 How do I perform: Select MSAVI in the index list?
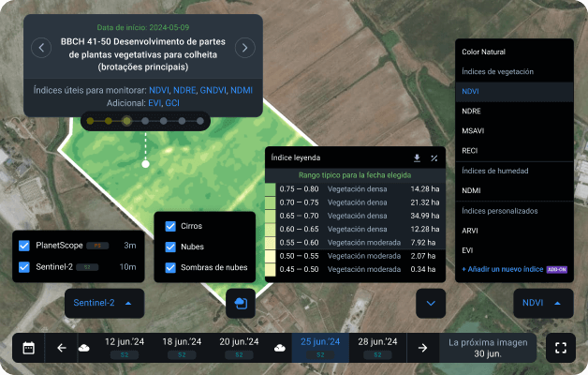(x=473, y=131)
